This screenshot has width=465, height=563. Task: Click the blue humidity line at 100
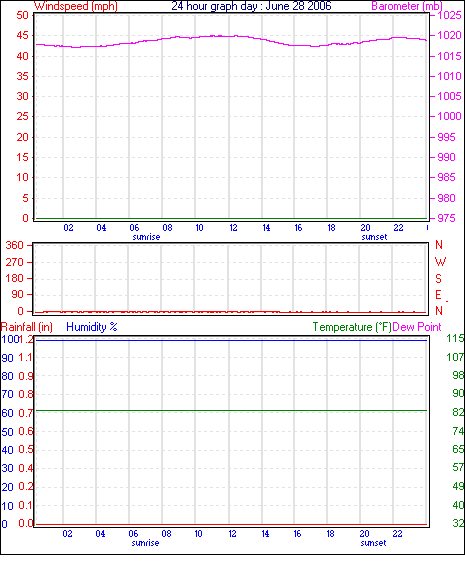pos(232,340)
